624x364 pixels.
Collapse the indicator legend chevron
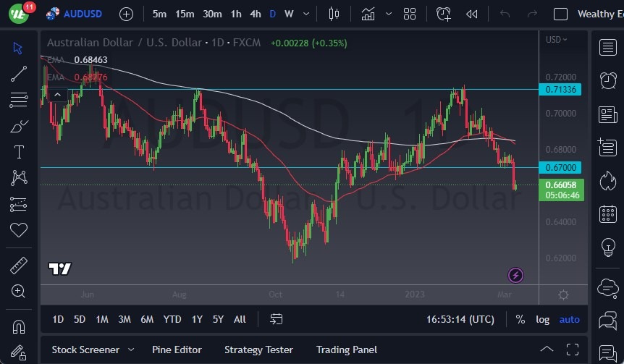pyautogui.click(x=57, y=95)
